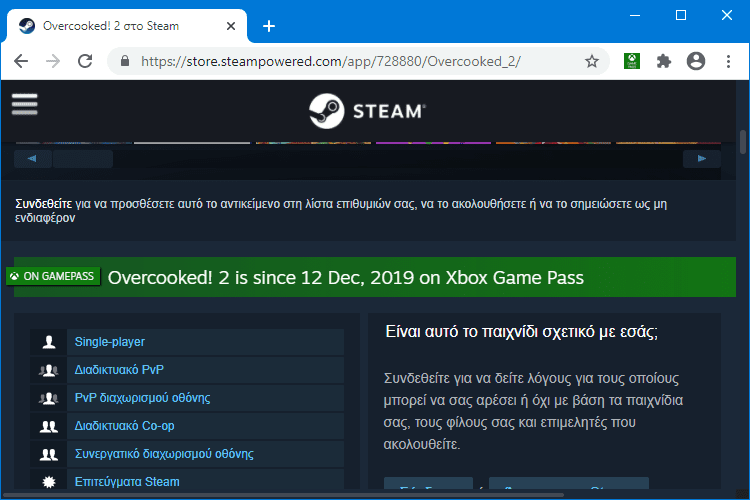Open the Διαδικτυακό PvP category link
The image size is (750, 500).
119,370
